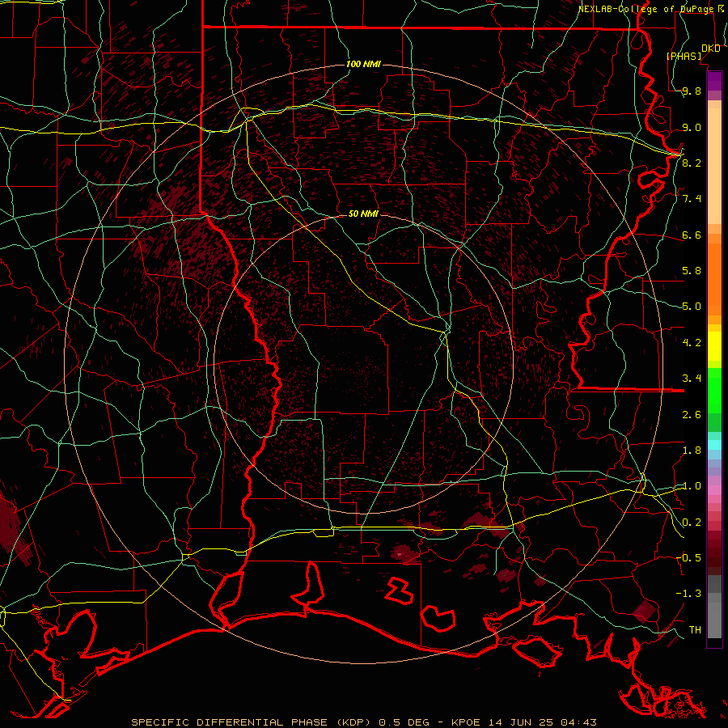Viewport: 728px width, 728px height.
Task: Select the -0.5 scale value
Action: (x=688, y=558)
